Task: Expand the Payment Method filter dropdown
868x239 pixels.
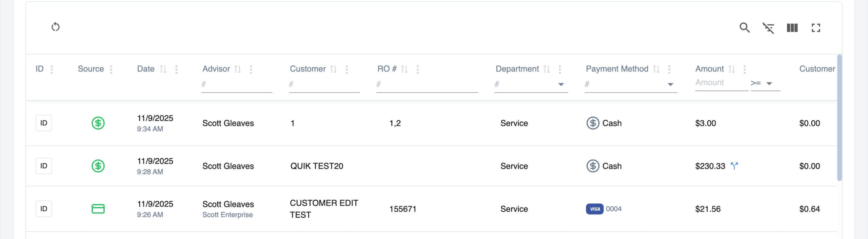Action: click(670, 84)
